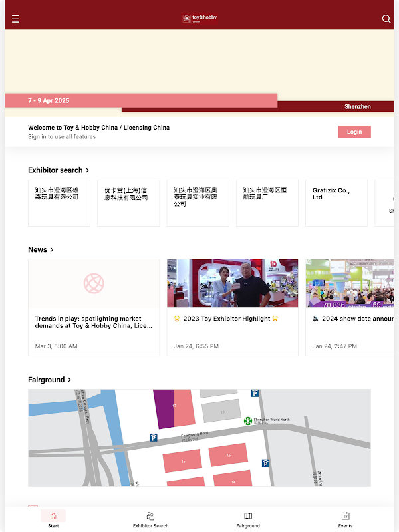Viewport: 399px width, 532px height.
Task: Open the Fairground section heading
Action: tap(46, 380)
